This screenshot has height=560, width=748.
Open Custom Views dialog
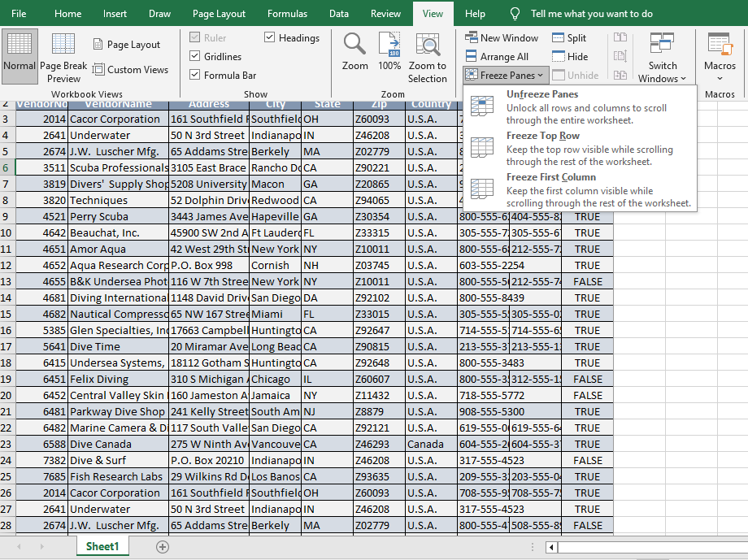click(x=130, y=70)
